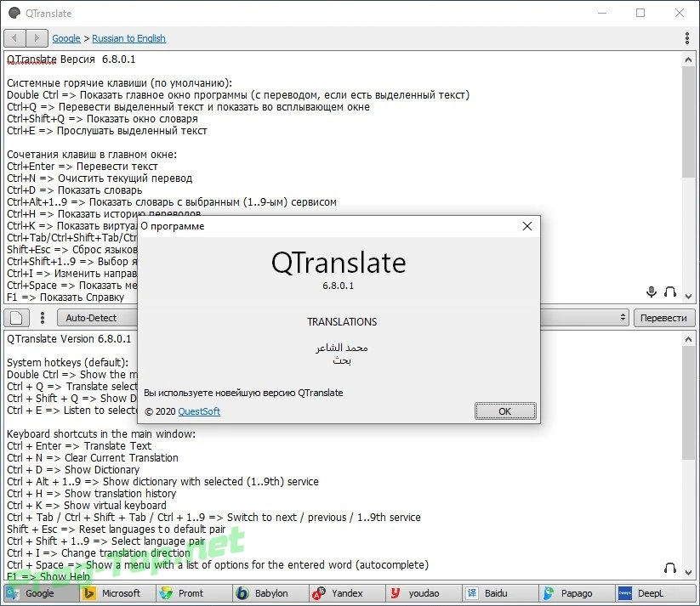This screenshot has height=606, width=700.
Task: Open the three-dot menu beside Auto-Detect
Action: point(43,318)
